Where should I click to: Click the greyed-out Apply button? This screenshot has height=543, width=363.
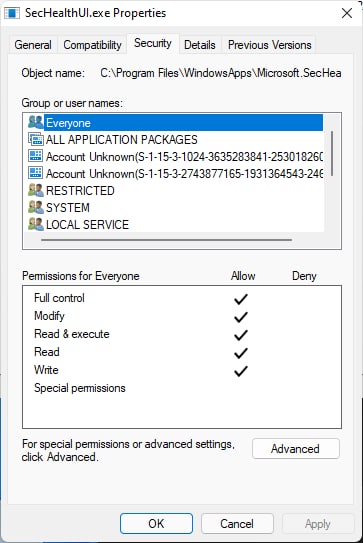pyautogui.click(x=318, y=523)
